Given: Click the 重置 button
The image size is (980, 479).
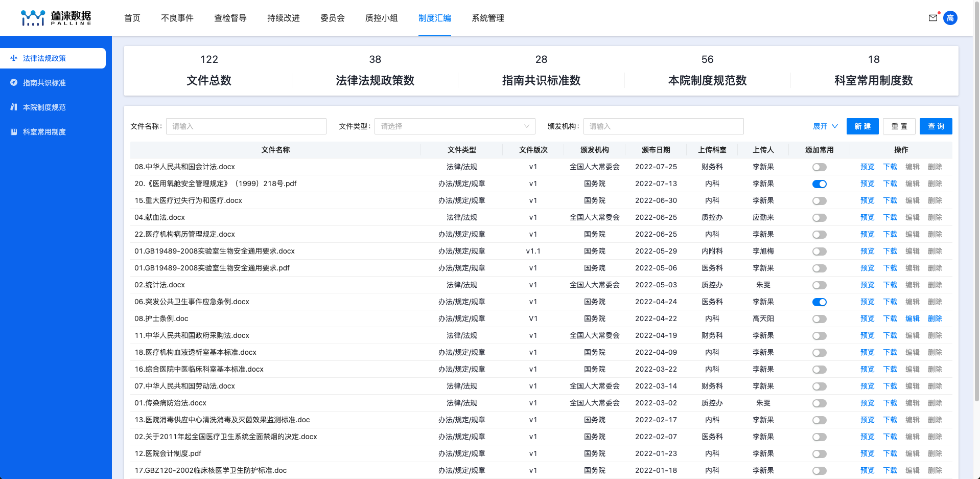Looking at the screenshot, I should [899, 126].
